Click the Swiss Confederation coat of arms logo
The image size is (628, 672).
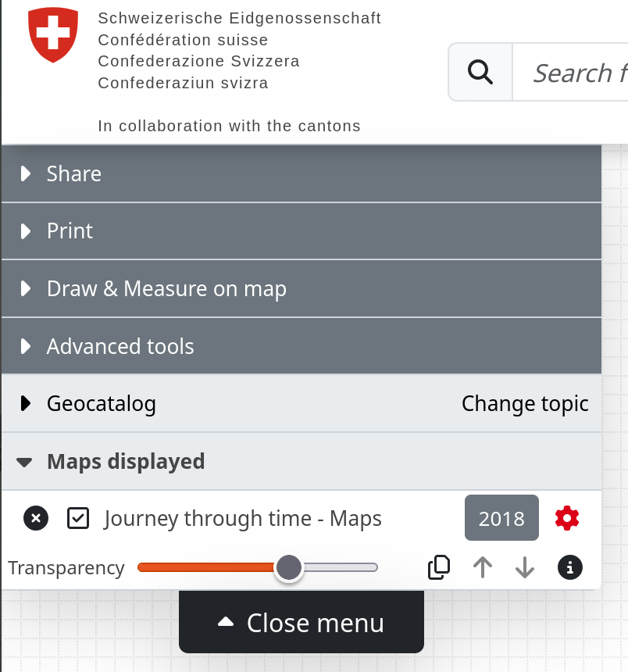(52, 34)
